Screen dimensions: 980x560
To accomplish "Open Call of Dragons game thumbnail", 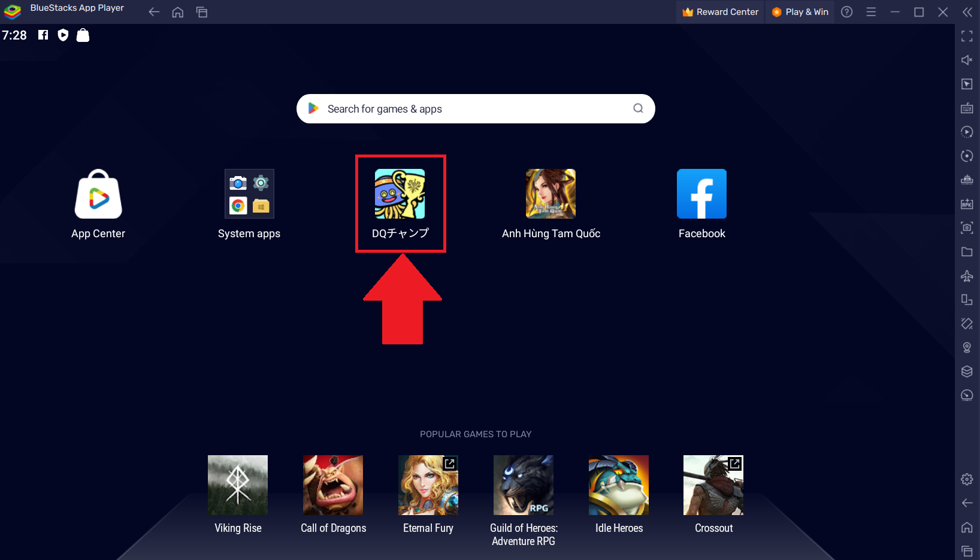I will pyautogui.click(x=333, y=485).
